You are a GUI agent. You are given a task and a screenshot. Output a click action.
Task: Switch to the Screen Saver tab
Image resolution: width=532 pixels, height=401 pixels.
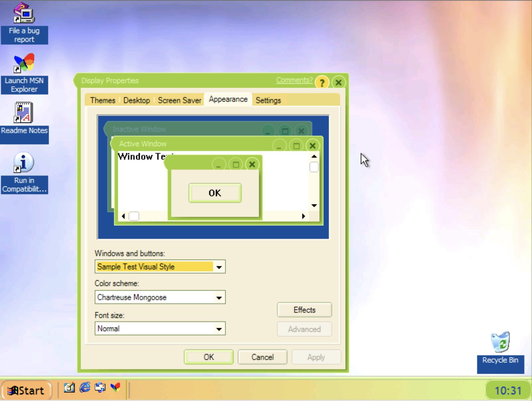[179, 100]
